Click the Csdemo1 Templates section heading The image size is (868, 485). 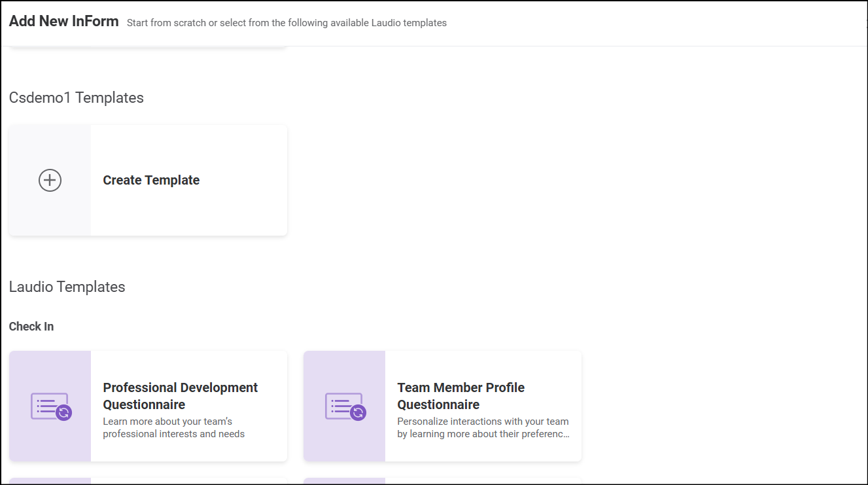tap(77, 98)
